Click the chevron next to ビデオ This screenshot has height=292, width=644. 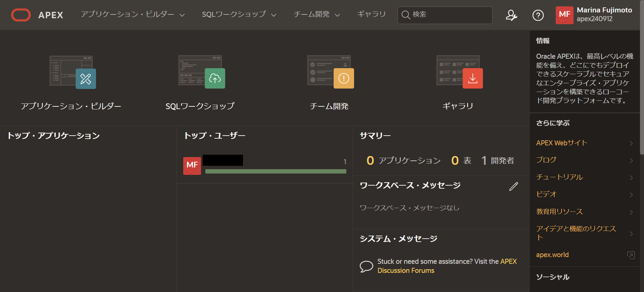tap(631, 195)
